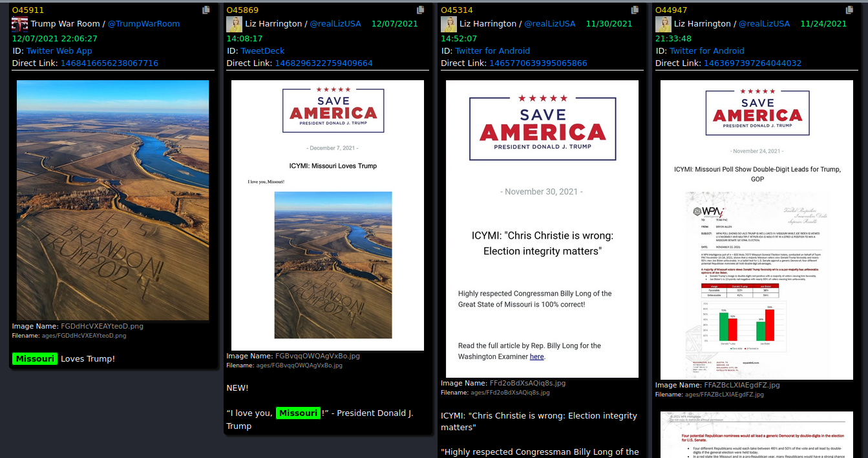
Task: Enlarge the aerial field photo in post O45911
Action: pyautogui.click(x=112, y=200)
